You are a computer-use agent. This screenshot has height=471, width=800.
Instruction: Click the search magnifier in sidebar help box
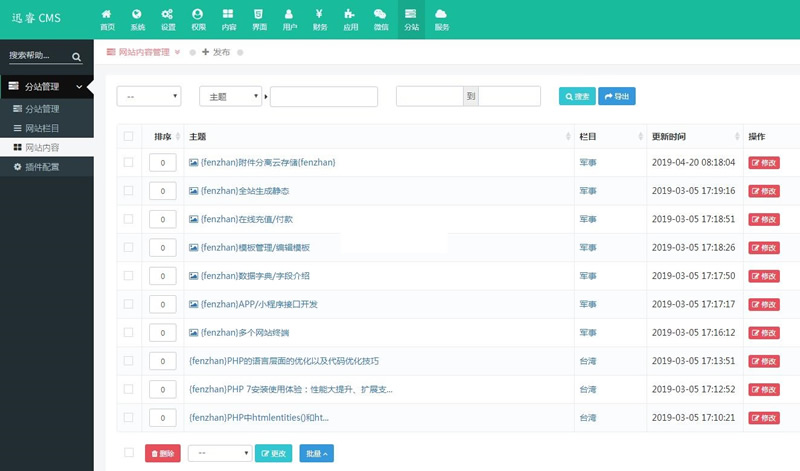[x=76, y=58]
